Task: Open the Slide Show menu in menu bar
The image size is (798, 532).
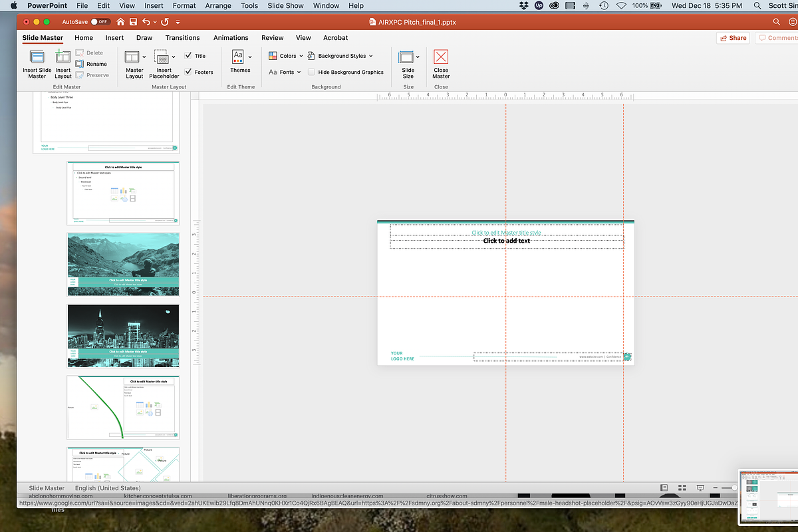Action: [x=285, y=5]
